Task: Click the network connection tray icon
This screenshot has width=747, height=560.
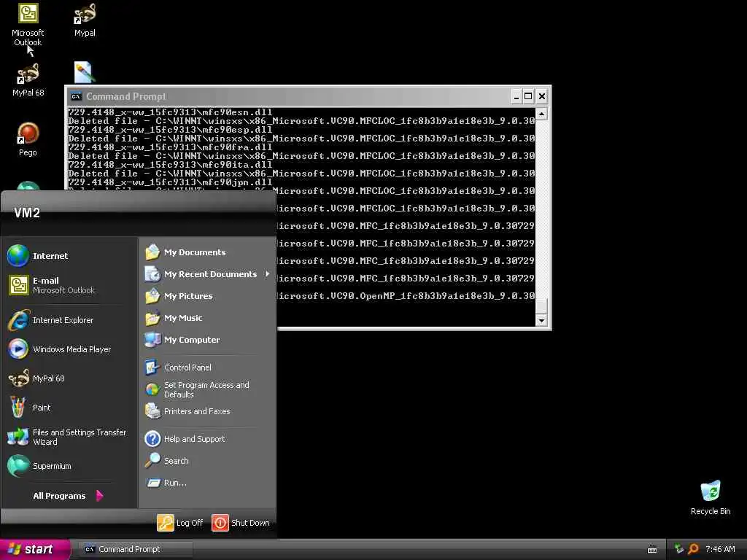Action: point(678,549)
